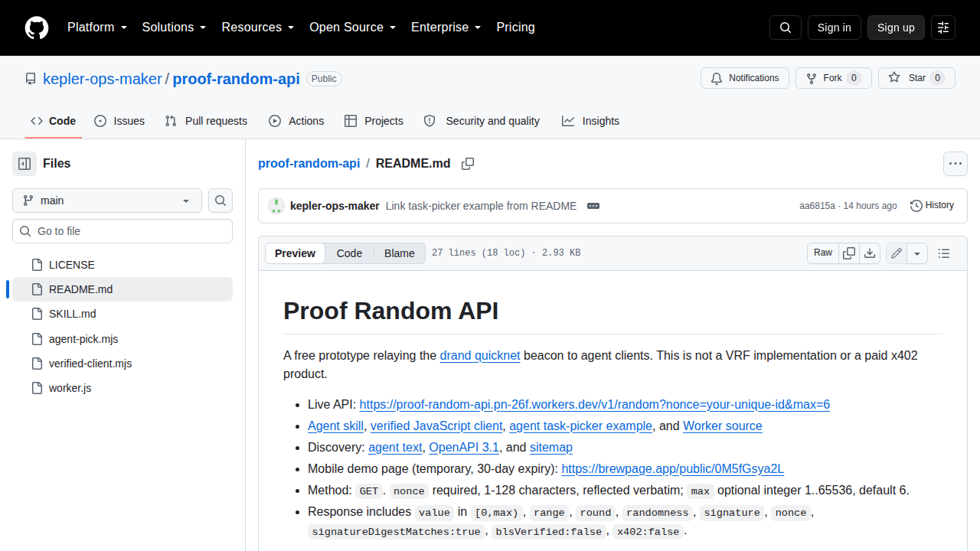Select the Pull requests tab
This screenshot has height=551, width=980.
(206, 121)
